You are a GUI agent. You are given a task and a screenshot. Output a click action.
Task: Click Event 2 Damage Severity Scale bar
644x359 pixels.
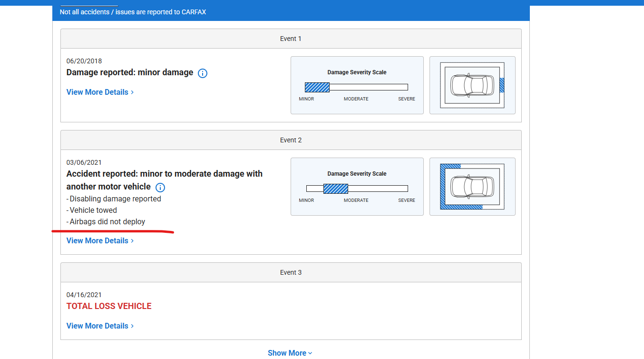357,189
